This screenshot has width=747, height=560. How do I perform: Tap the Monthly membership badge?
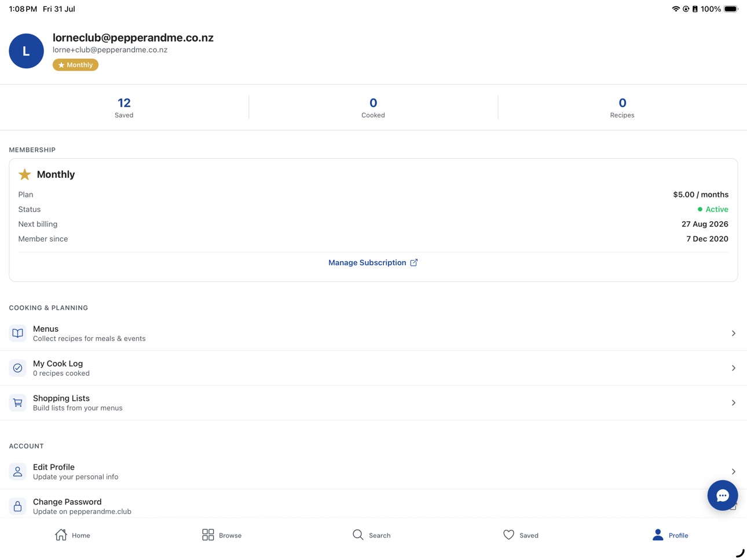(75, 65)
